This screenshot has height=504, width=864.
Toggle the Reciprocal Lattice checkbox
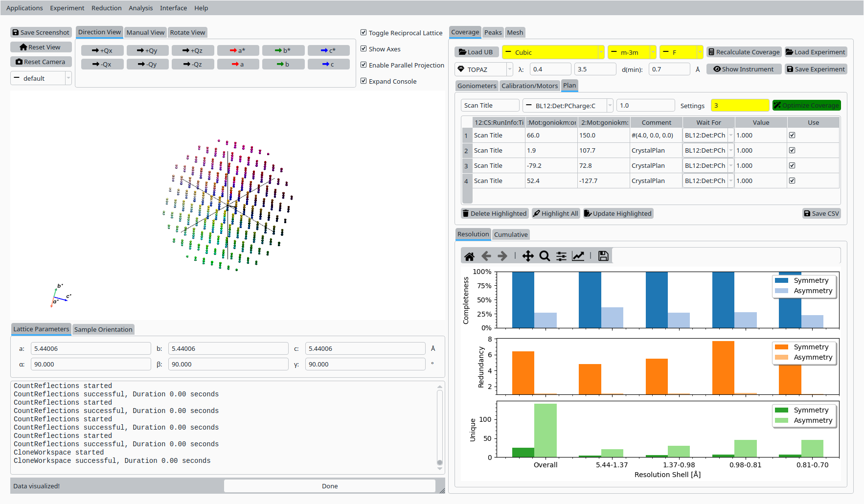click(x=364, y=33)
